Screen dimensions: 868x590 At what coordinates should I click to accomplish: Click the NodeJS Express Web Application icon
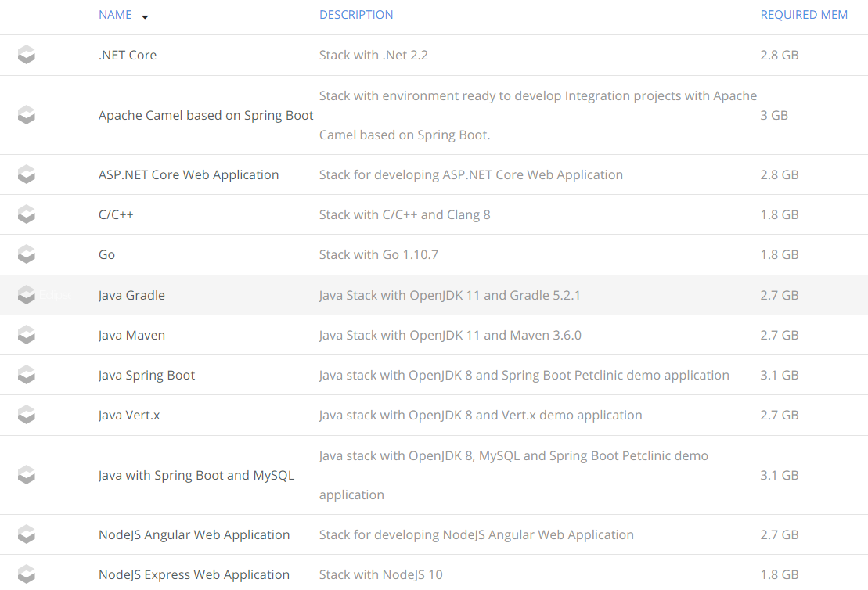[27, 574]
